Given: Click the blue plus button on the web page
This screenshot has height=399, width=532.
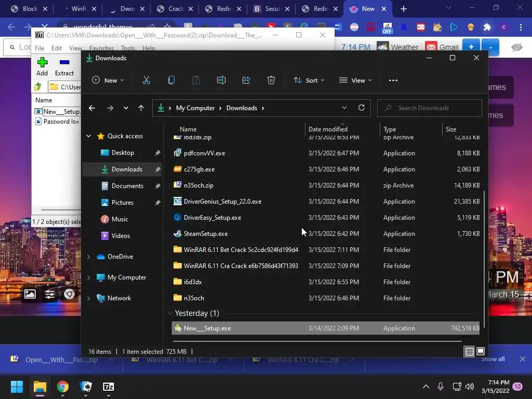Looking at the screenshot, I should pos(471,47).
